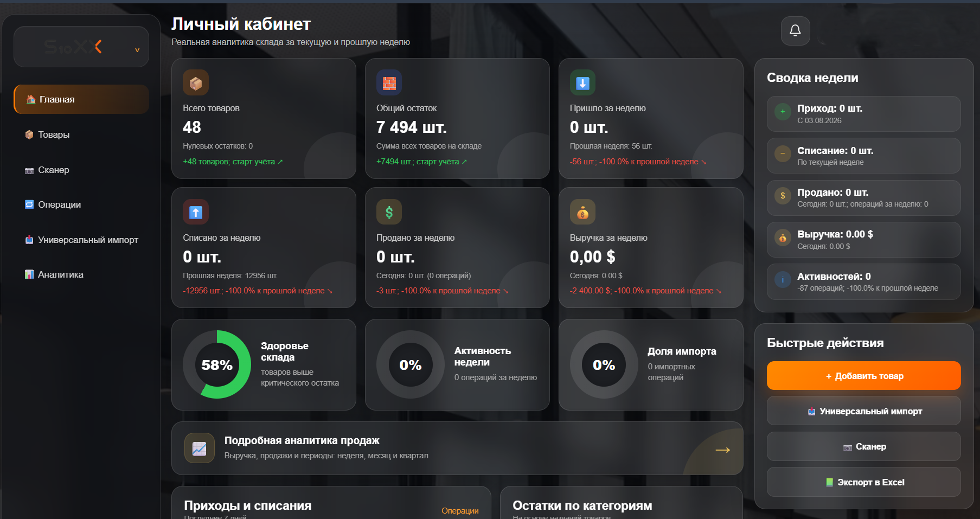Viewport: 980px width, 519px height.
Task: Click the Добавить товар button
Action: coord(863,376)
